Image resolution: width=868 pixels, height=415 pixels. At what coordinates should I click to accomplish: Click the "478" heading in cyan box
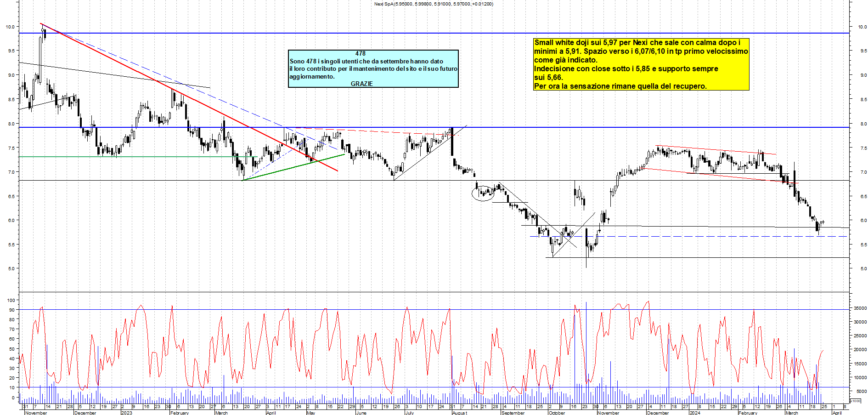361,53
